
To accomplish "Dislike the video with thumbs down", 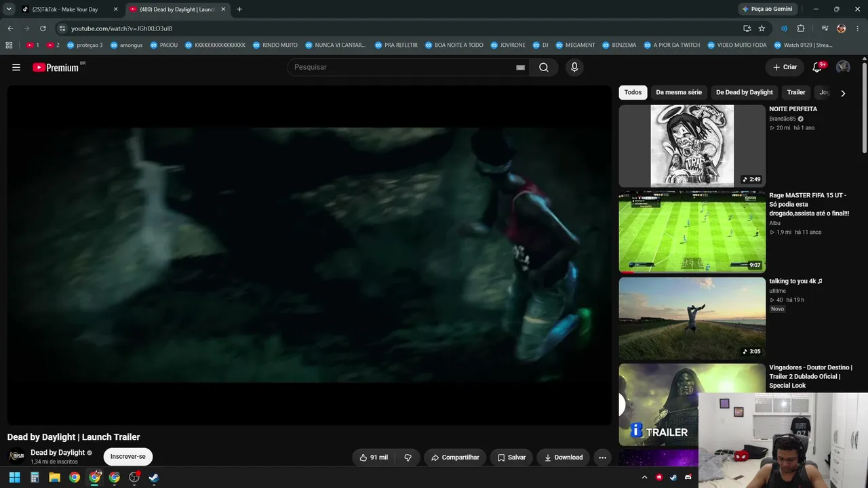I will [408, 457].
